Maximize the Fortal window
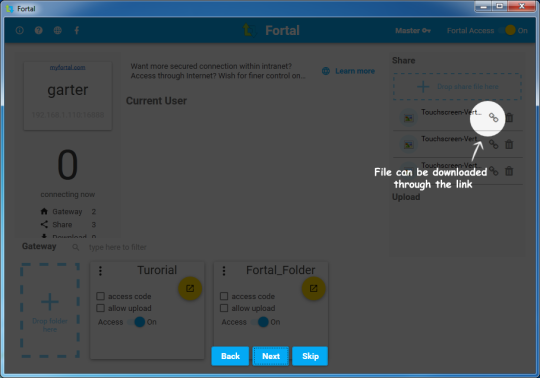 tap(500, 7)
